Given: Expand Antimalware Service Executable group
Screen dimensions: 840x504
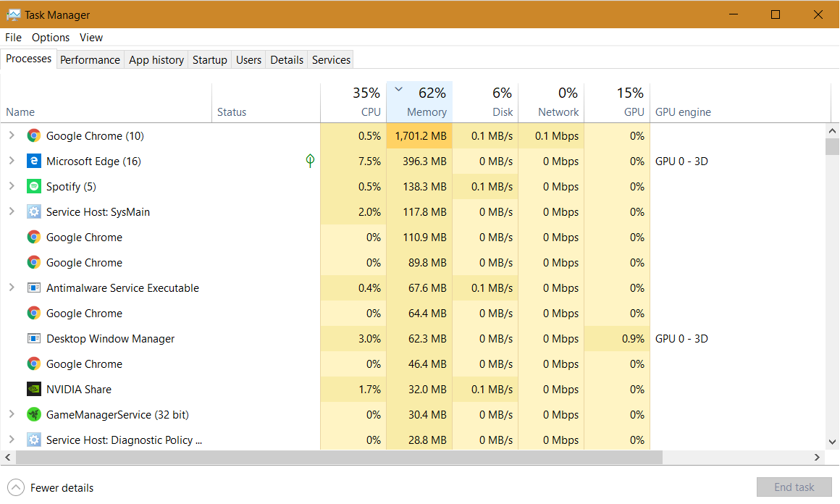Looking at the screenshot, I should [12, 287].
